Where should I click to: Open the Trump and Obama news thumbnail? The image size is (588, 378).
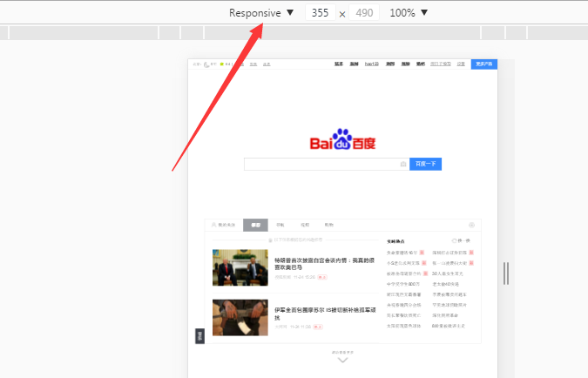tap(240, 267)
